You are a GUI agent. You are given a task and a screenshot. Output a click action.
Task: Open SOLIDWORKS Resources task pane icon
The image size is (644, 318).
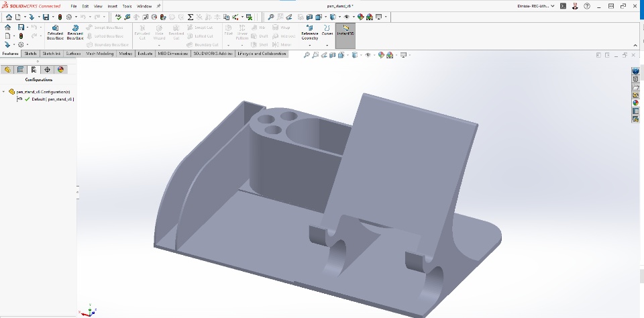click(x=635, y=71)
